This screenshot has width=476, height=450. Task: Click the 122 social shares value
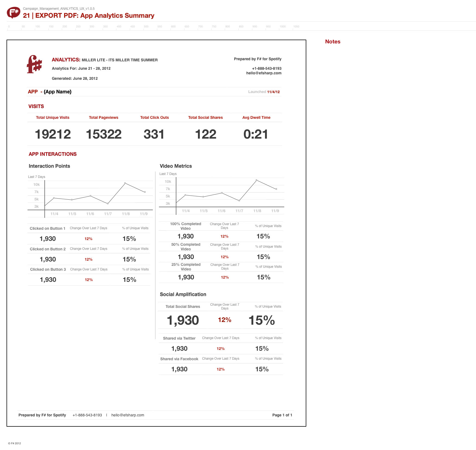click(206, 134)
